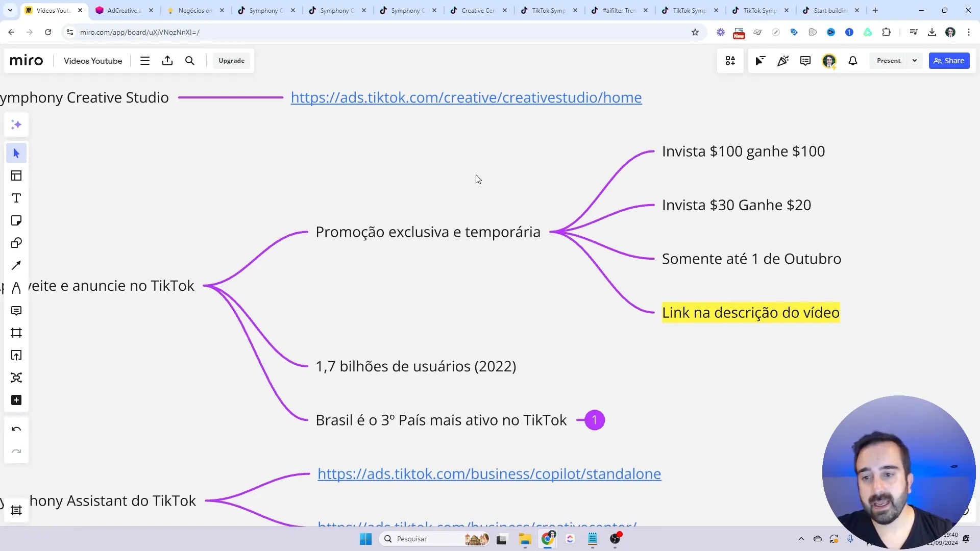Screen dimensions: 980x551
Task: Click the zoom/search icon in toolbar
Action: (x=190, y=61)
